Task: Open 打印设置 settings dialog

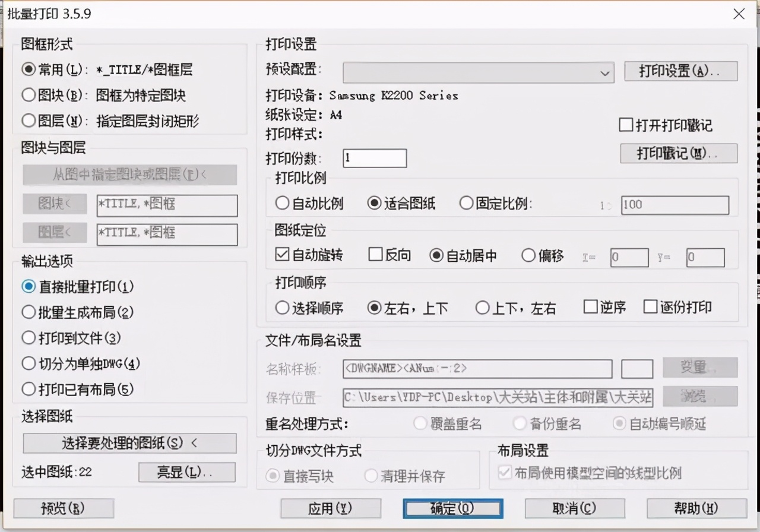Action: click(x=680, y=71)
